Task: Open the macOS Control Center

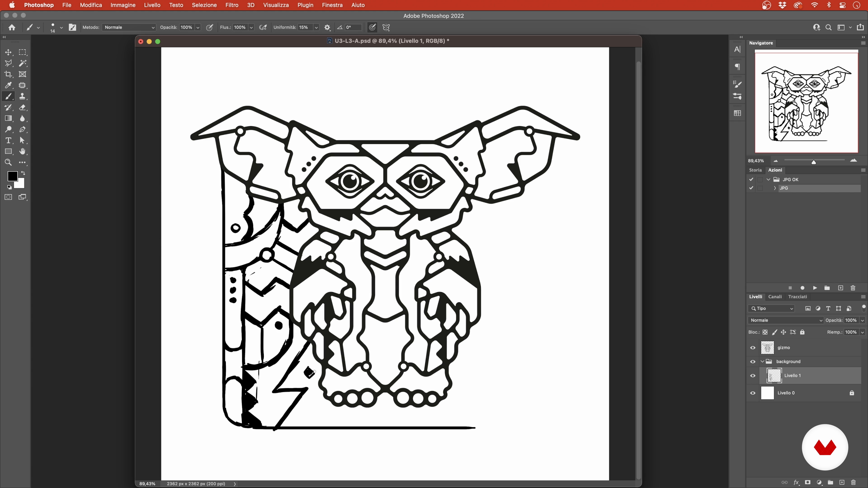Action: (842, 5)
